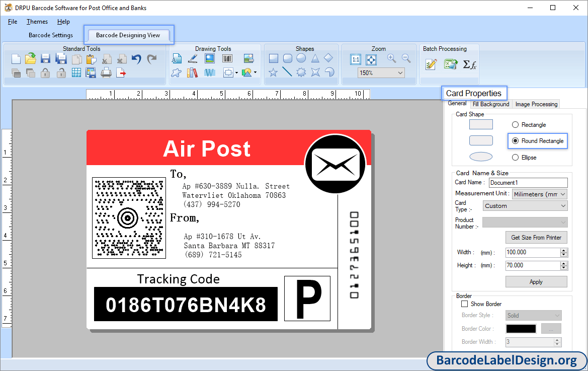Print the label using printer icon
The width and height of the screenshot is (588, 371).
106,72
